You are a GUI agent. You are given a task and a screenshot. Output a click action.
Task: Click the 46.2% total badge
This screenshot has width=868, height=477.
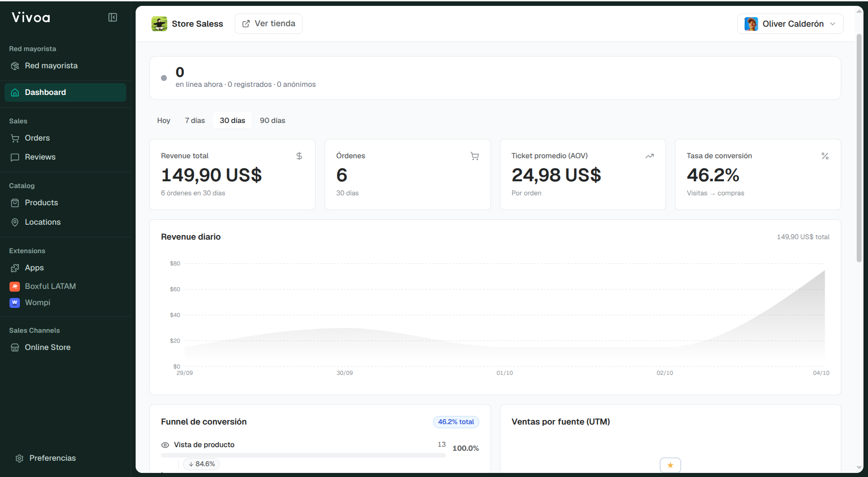[x=456, y=422]
